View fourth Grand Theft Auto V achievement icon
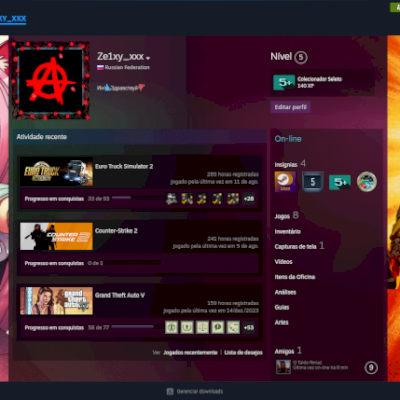Screen dimensions: 400x400 (217, 327)
